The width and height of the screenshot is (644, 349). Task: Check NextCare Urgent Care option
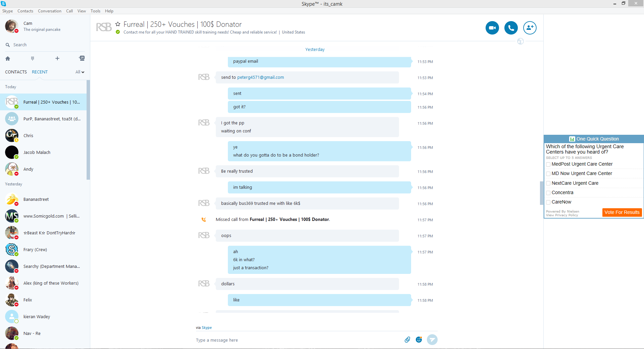[x=548, y=183]
